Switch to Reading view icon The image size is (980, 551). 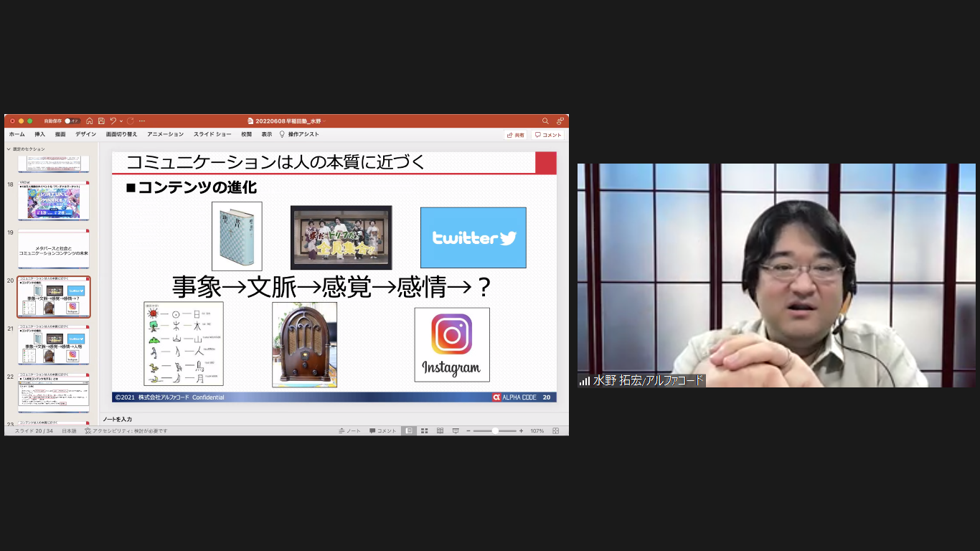click(x=440, y=431)
